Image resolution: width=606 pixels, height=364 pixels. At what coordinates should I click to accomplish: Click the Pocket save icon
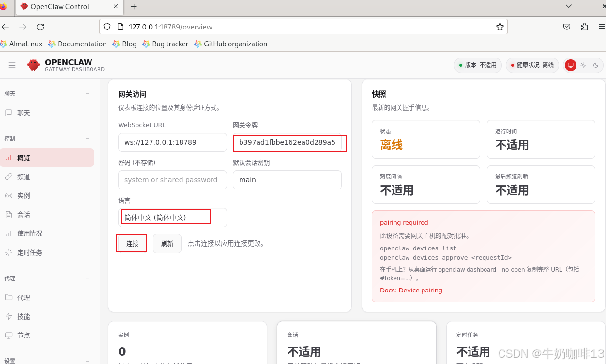(567, 27)
